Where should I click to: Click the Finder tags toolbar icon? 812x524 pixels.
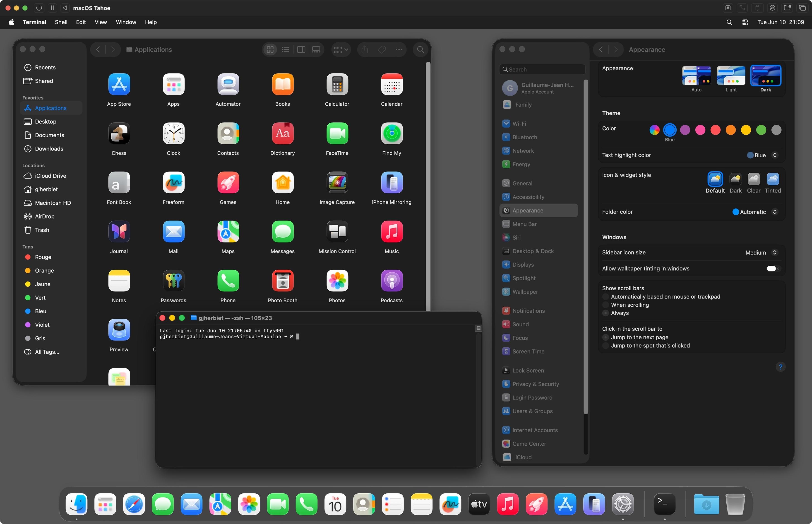382,50
